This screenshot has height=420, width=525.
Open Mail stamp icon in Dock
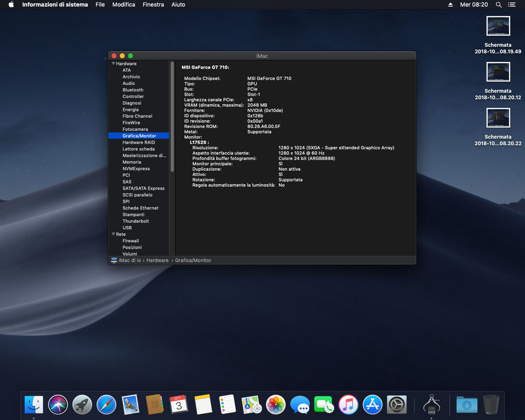click(x=130, y=405)
